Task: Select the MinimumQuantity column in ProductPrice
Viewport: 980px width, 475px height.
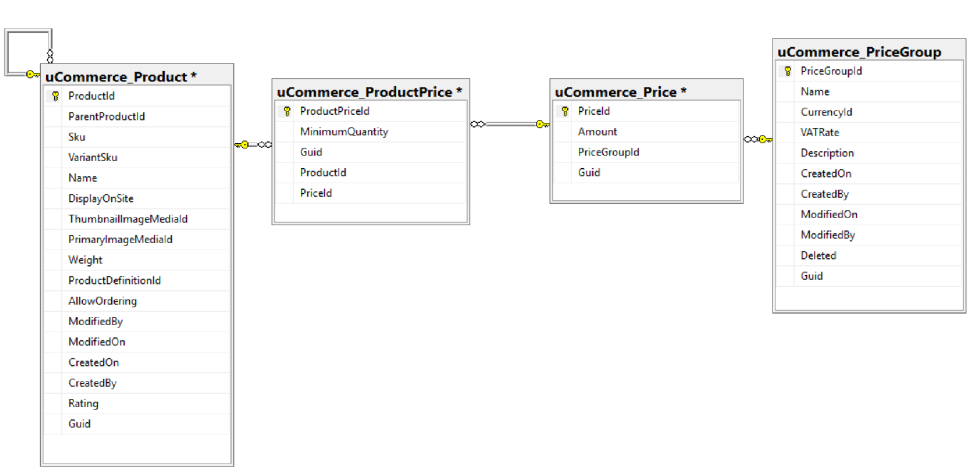Action: click(371, 132)
